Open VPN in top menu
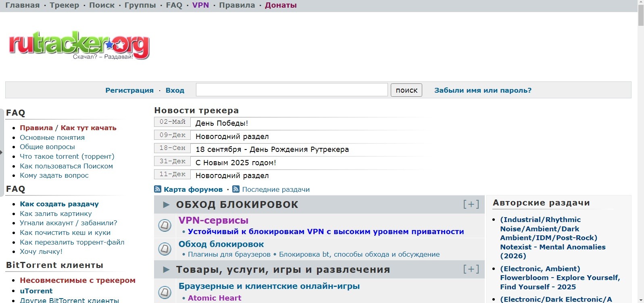The width and height of the screenshot is (644, 303). coord(200,5)
